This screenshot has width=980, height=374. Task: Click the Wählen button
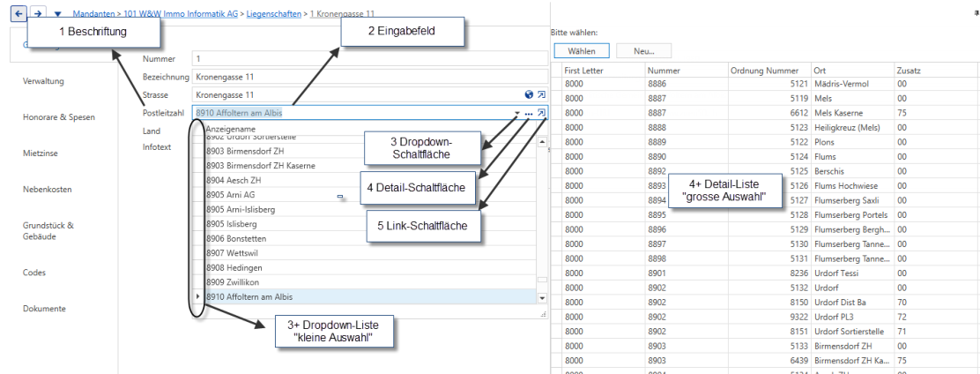click(x=582, y=51)
